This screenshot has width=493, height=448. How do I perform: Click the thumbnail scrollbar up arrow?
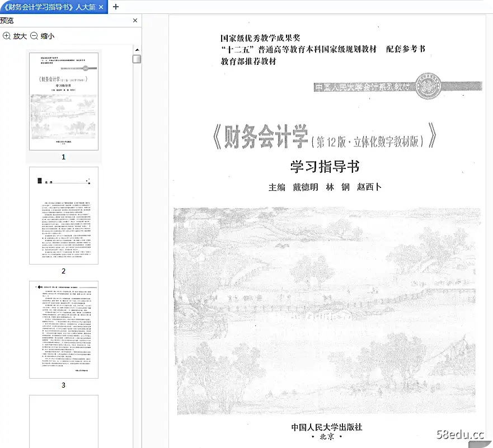point(137,50)
